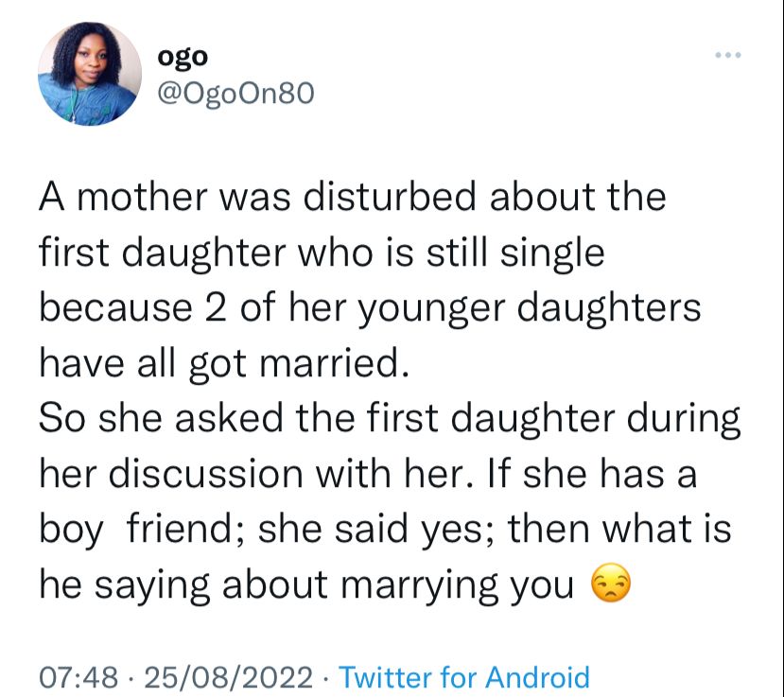This screenshot has height=697, width=784.
Task: Click the Twitter for Android source link
Action: click(463, 677)
